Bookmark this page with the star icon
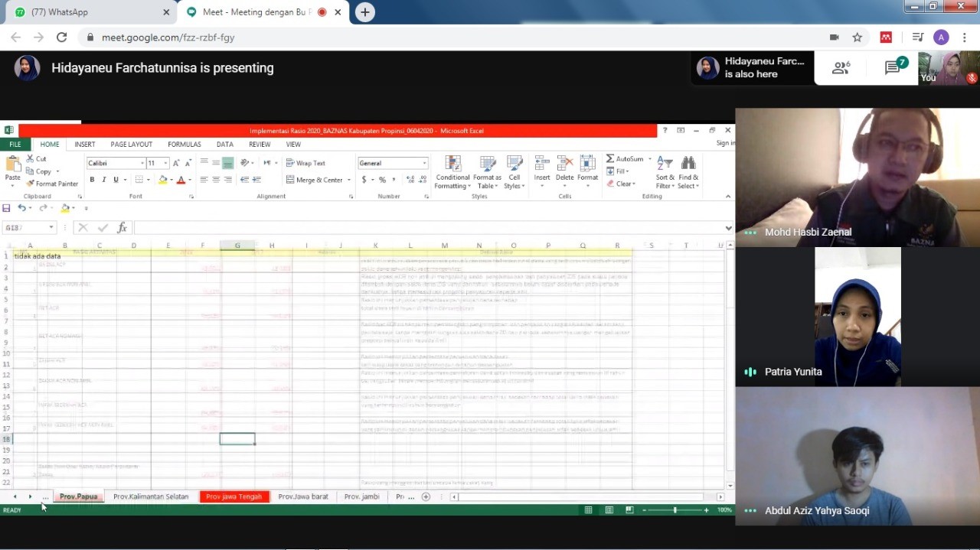Viewport: 980px width, 550px height. (x=857, y=37)
